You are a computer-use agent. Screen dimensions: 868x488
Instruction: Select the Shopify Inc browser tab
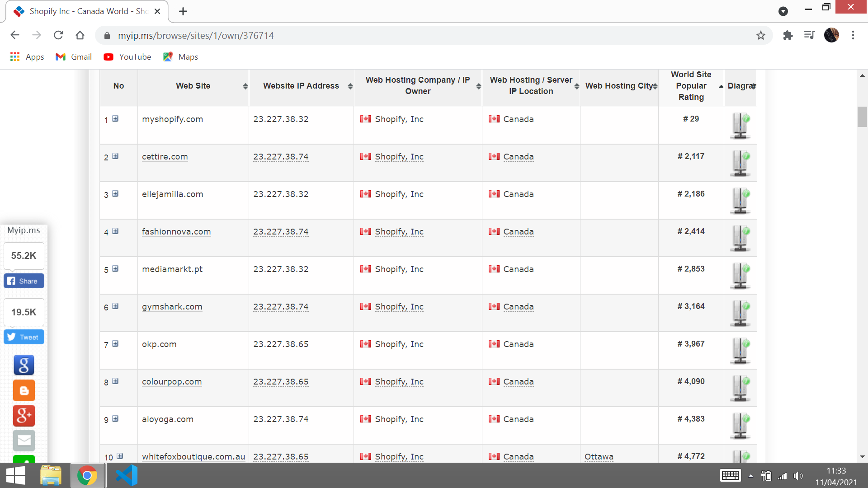(81, 11)
